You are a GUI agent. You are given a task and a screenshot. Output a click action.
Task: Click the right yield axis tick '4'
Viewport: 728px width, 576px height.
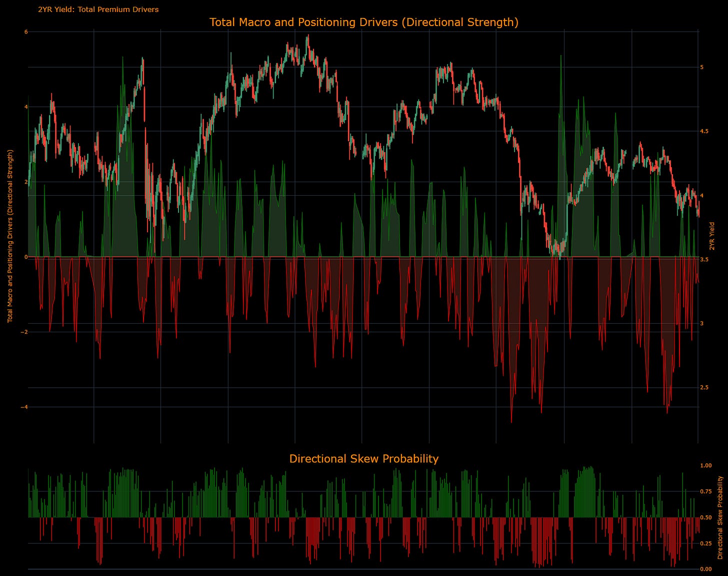[702, 195]
